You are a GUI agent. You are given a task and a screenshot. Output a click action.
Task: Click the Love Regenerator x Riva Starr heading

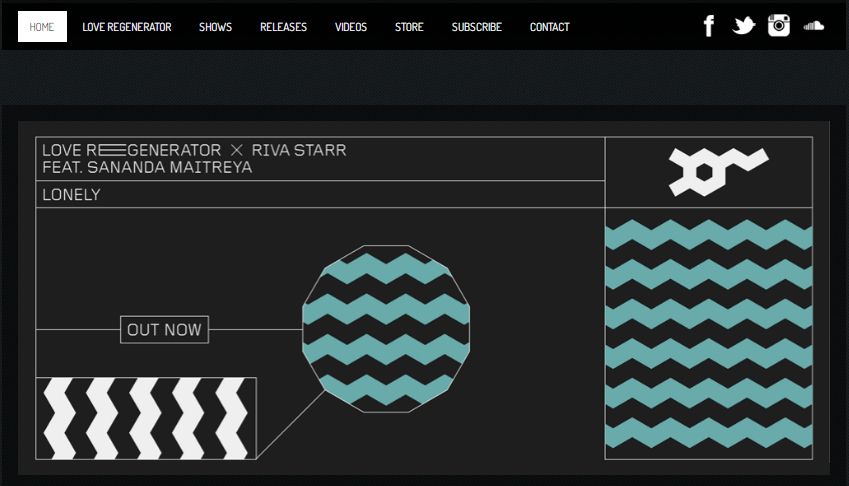(194, 150)
